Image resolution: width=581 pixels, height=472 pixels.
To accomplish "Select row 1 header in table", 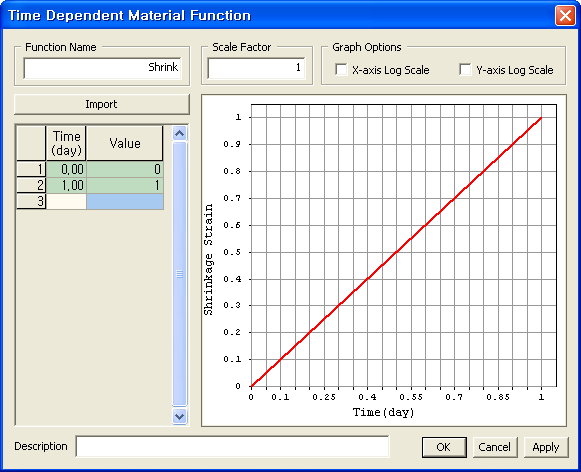I will pos(31,169).
